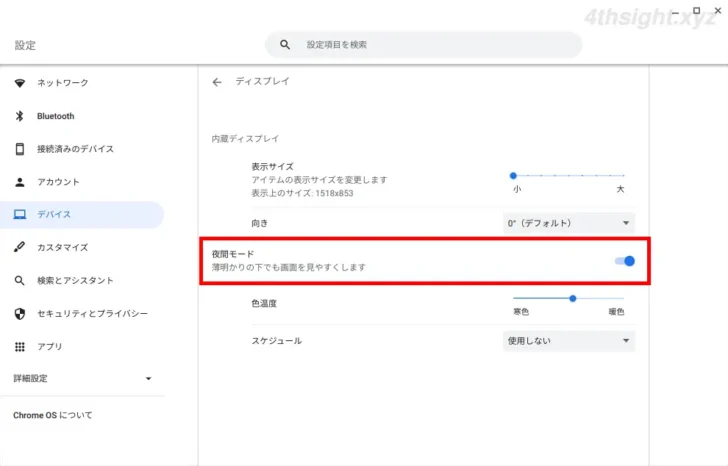Click the 色温度 slider handle
Viewport: 728px width, 466px height.
572,298
